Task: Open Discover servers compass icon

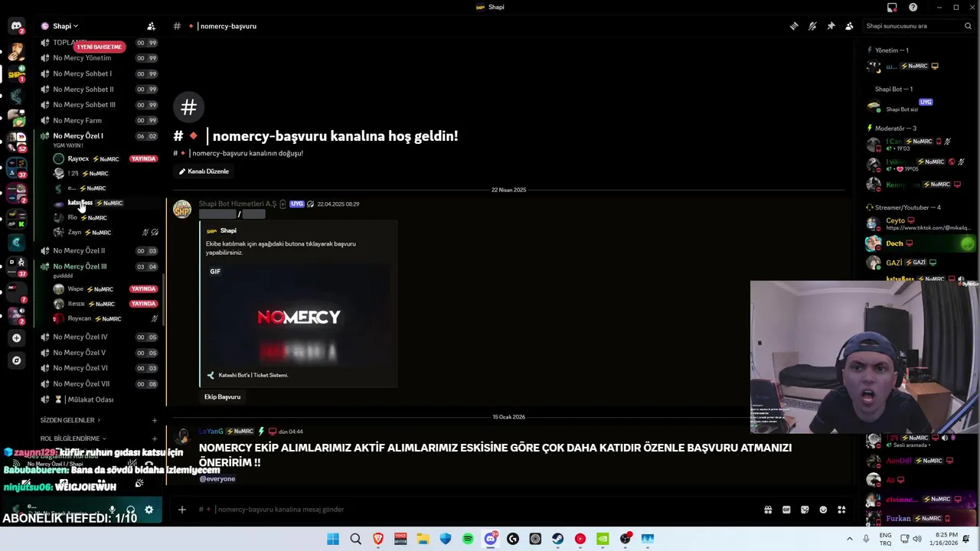Action: pyautogui.click(x=16, y=360)
